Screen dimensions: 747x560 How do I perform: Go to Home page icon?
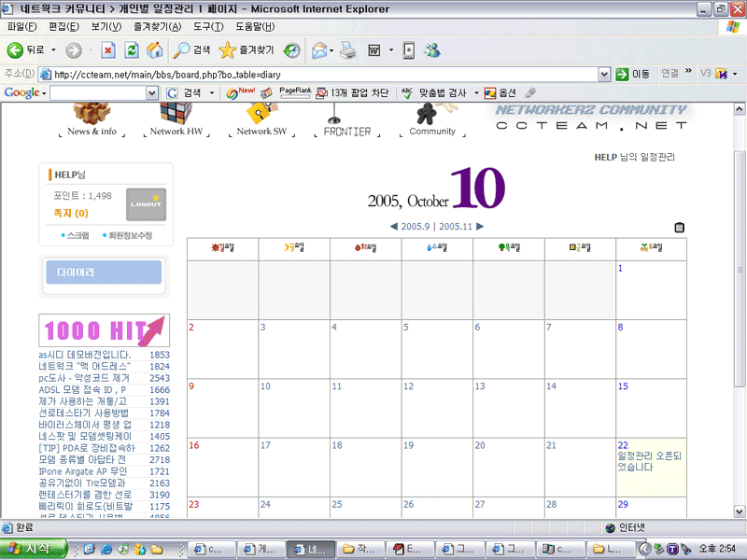(x=154, y=50)
